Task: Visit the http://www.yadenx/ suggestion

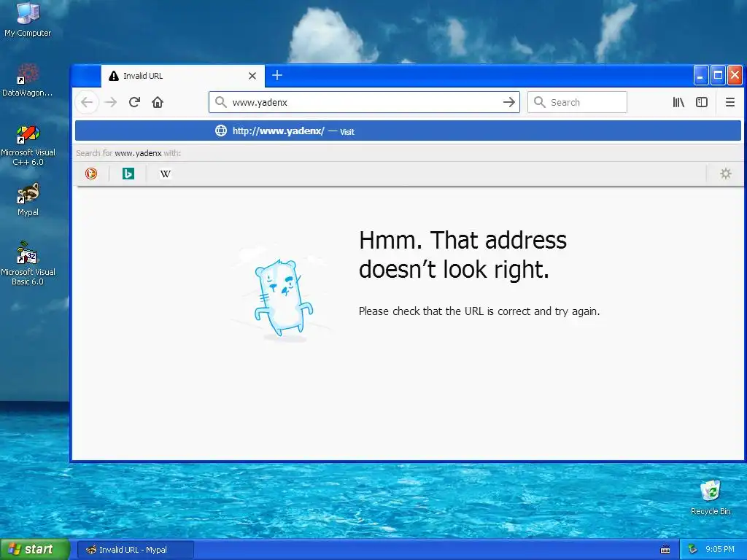Action: point(408,131)
